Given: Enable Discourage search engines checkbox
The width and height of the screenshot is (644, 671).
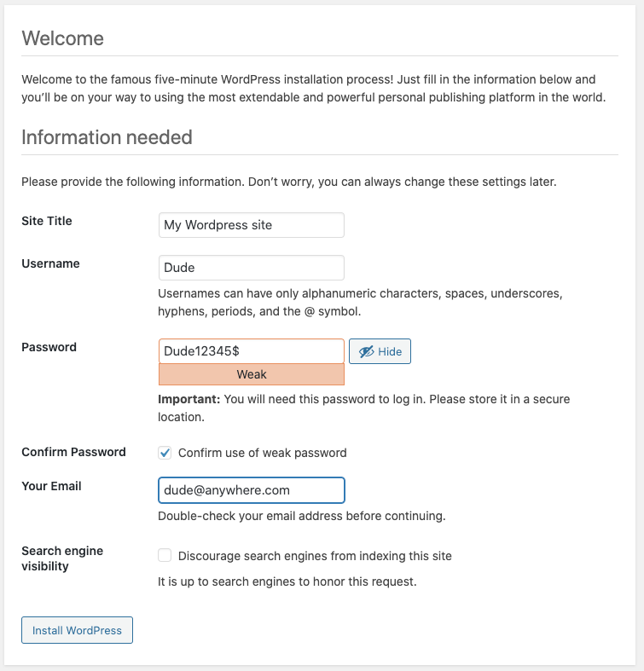Looking at the screenshot, I should click(x=165, y=556).
